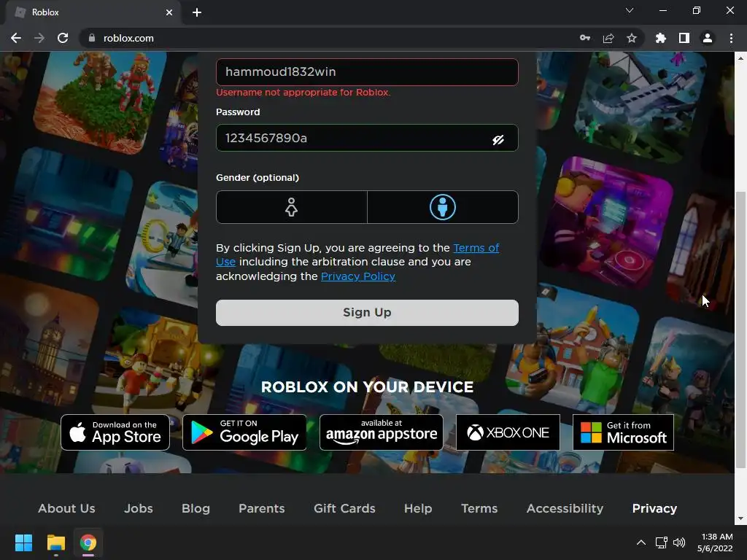Open the Terms footer link
This screenshot has height=560, width=747.
coord(479,508)
